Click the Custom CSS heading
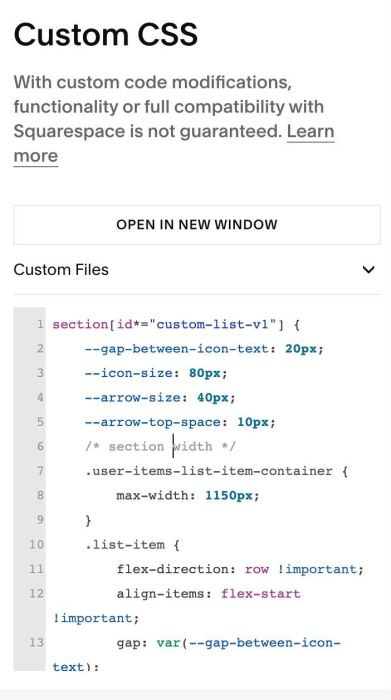Viewport: 391px width, 700px height. click(x=106, y=35)
